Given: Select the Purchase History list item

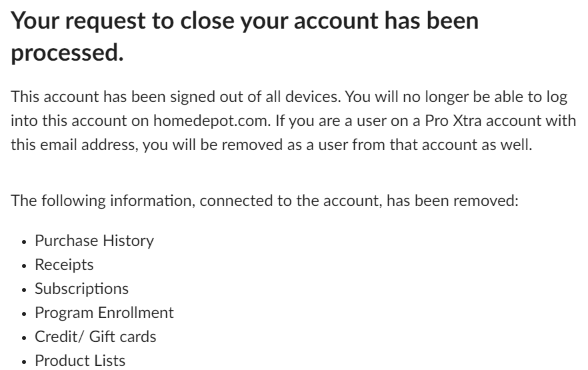Looking at the screenshot, I should click(x=94, y=241).
